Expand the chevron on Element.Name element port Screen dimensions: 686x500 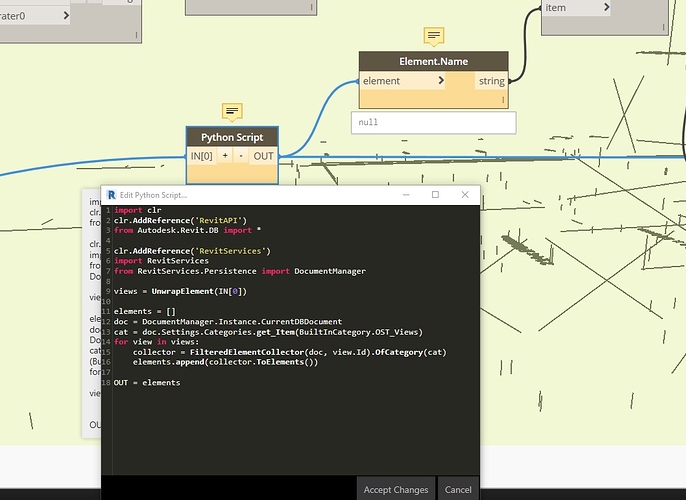click(441, 80)
